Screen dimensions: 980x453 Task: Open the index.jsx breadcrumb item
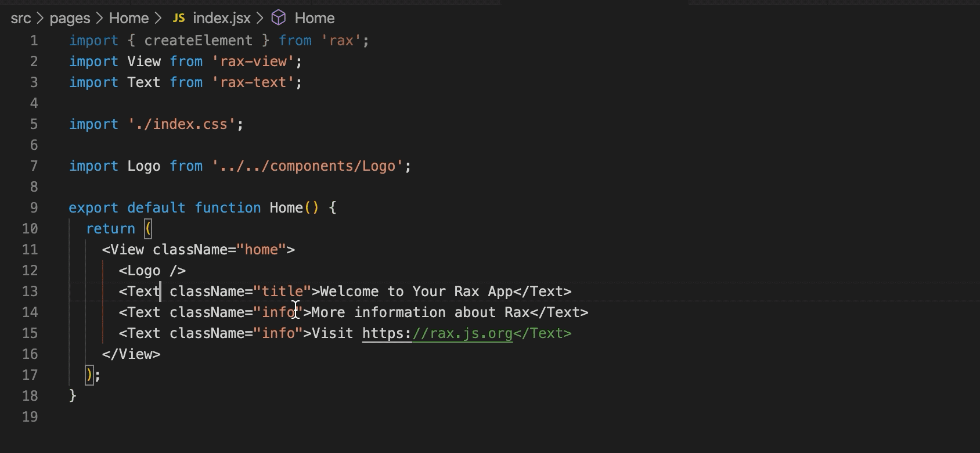[222, 18]
